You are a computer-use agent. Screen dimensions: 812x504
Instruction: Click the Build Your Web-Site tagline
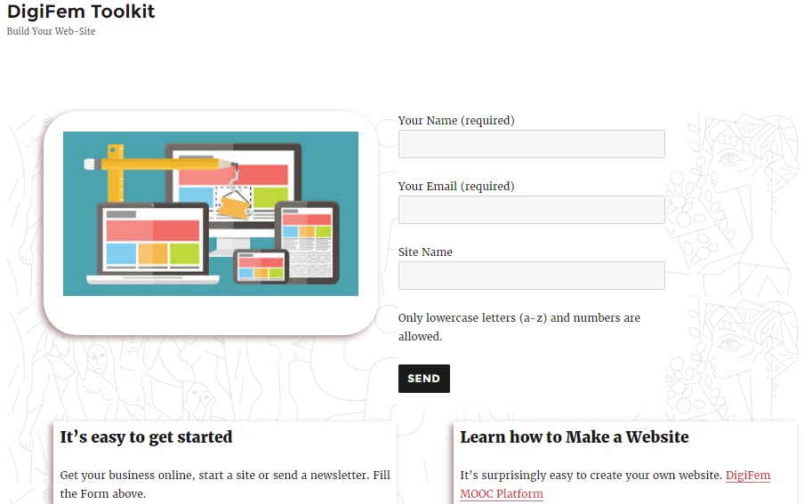(51, 31)
